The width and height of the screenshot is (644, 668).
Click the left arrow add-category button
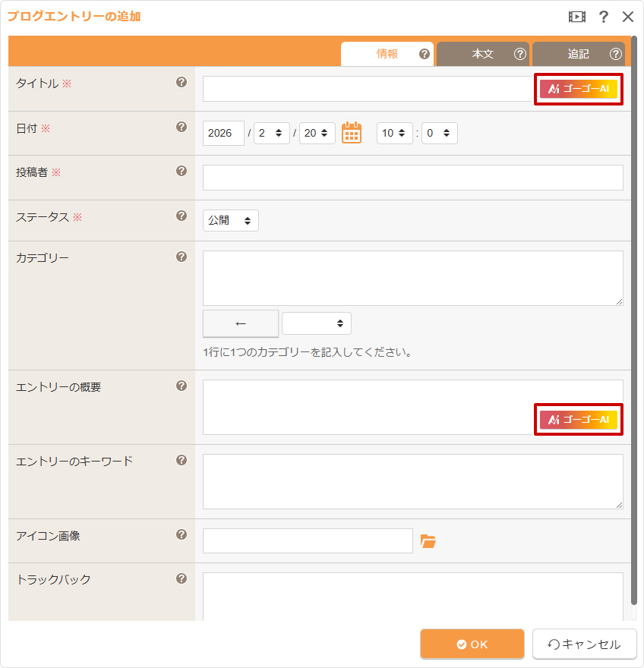click(x=241, y=323)
